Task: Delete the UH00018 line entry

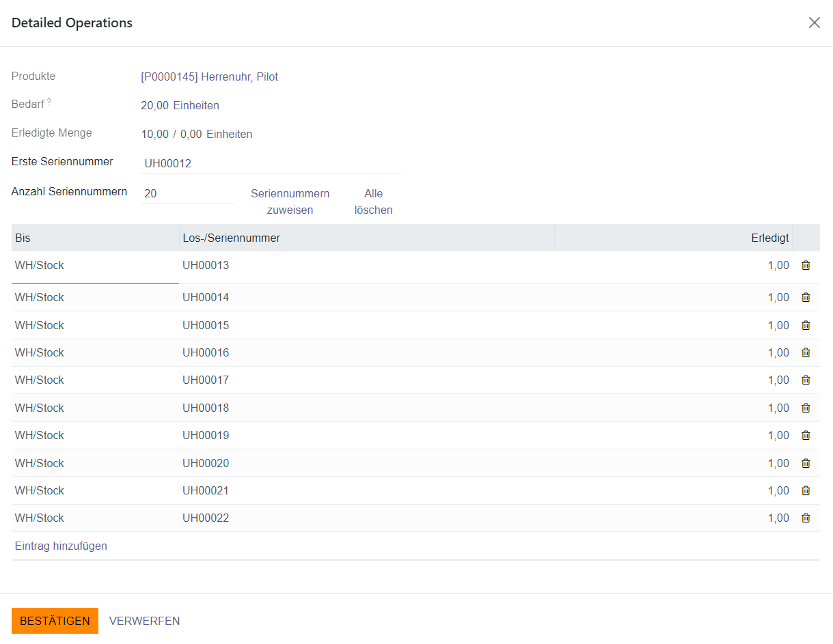Action: (x=806, y=408)
